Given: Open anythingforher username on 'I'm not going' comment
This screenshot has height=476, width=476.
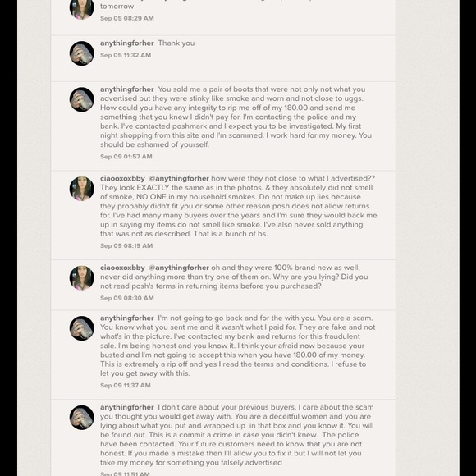Looking at the screenshot, I should pyautogui.click(x=127, y=318).
